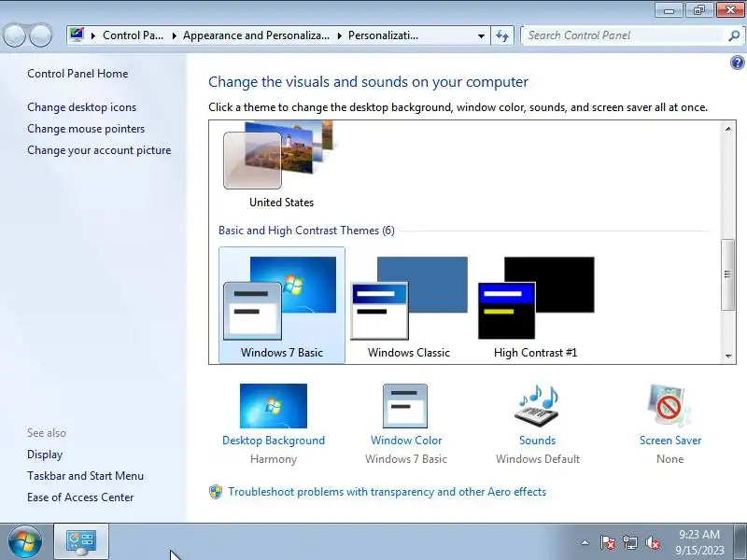Open the Display link

[45, 455]
